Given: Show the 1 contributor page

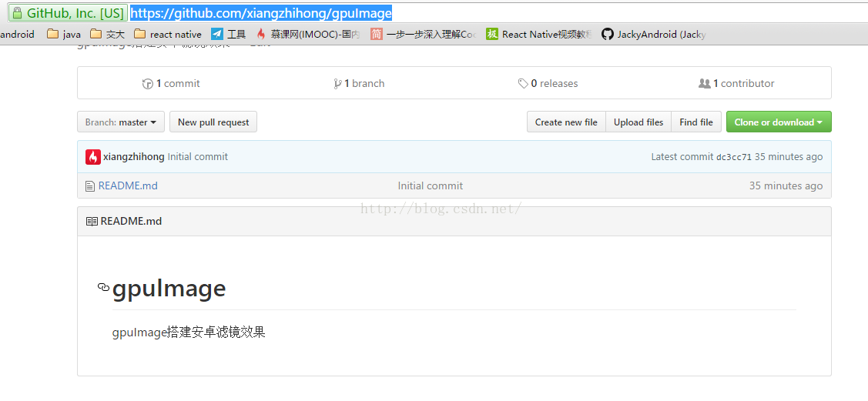Looking at the screenshot, I should [x=736, y=84].
